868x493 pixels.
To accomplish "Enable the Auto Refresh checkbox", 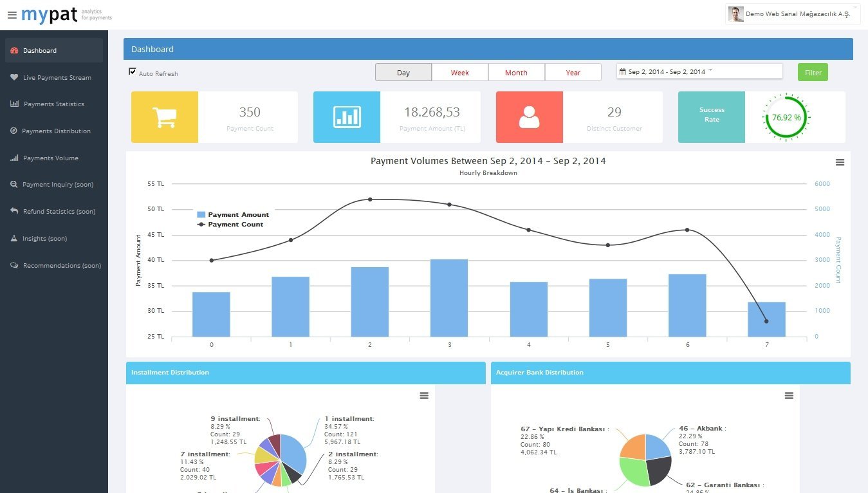I will pos(133,72).
